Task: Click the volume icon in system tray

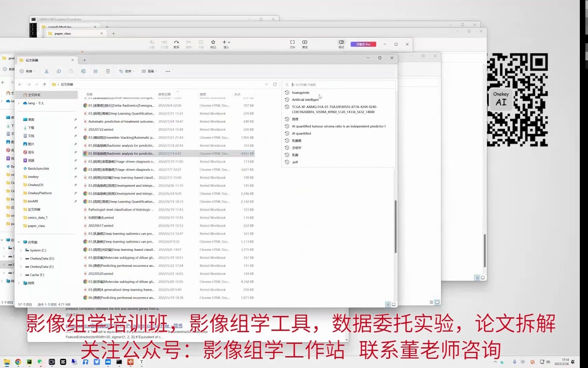Action: pyautogui.click(x=548, y=362)
